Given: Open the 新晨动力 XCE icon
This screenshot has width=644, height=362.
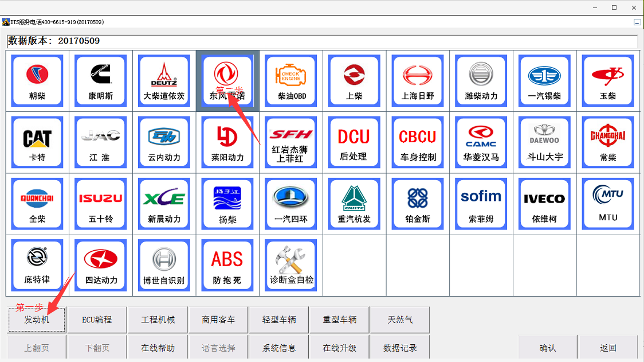Looking at the screenshot, I should tap(164, 204).
